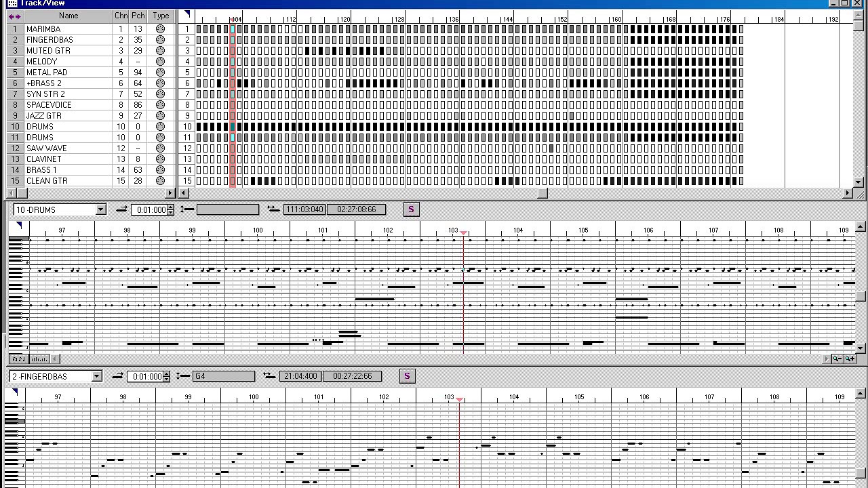The height and width of the screenshot is (488, 868).
Task: Click the MIDI type icon for MARIMBA track
Action: [160, 29]
